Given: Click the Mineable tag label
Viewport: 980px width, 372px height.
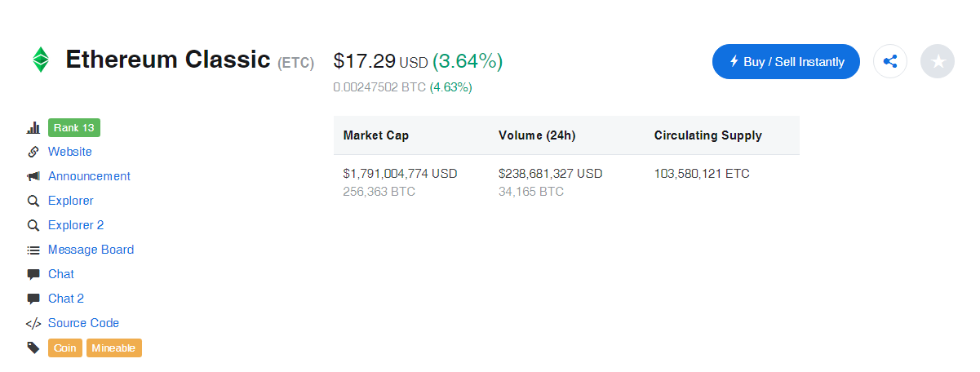Looking at the screenshot, I should coord(114,348).
